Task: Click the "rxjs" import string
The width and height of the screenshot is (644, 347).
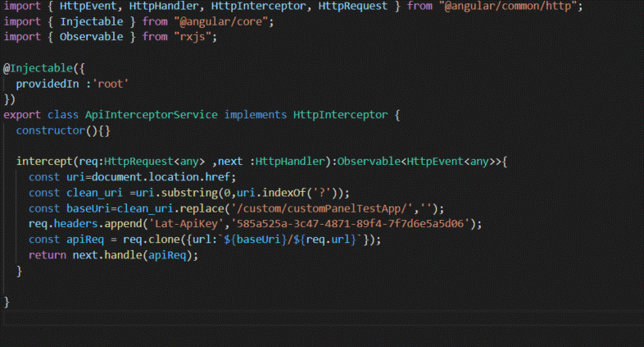Action: (x=193, y=37)
